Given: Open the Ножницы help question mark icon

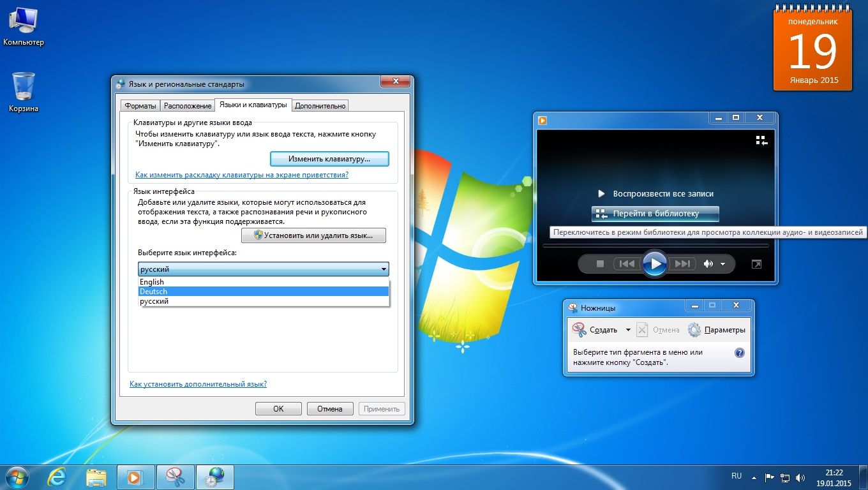Looking at the screenshot, I should [x=740, y=352].
